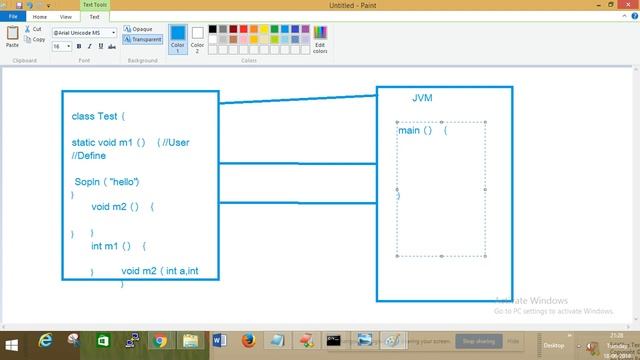
Task: Toggle Italic text formatting
Action: click(90, 47)
